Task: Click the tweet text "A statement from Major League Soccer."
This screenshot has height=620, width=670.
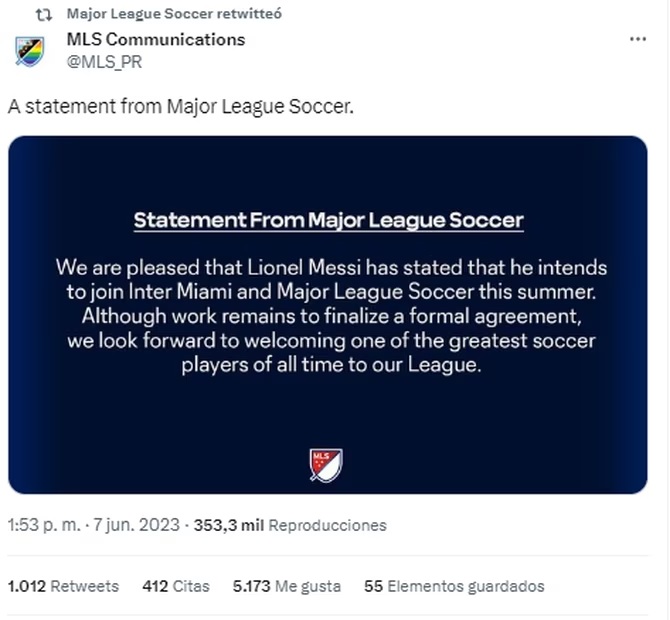Action: 181,106
